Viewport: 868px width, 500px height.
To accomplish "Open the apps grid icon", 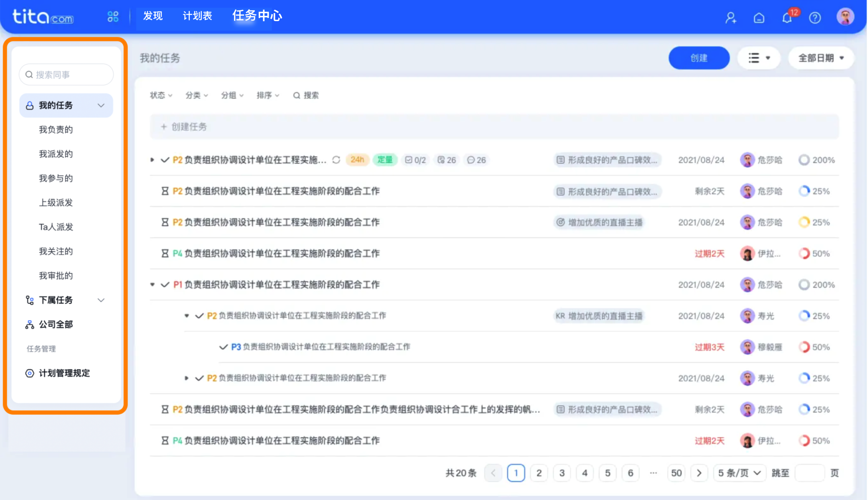I will point(113,16).
